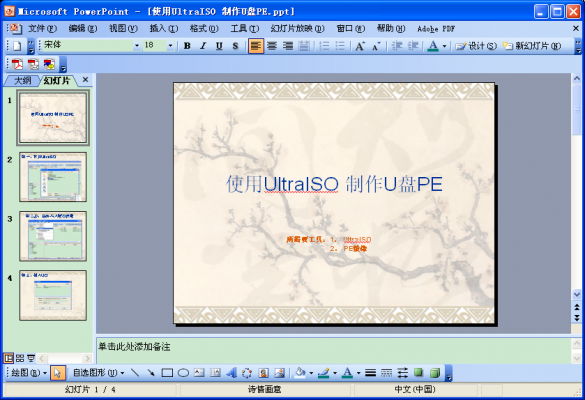
Task: Click the 设计 (Design) button
Action: point(476,46)
